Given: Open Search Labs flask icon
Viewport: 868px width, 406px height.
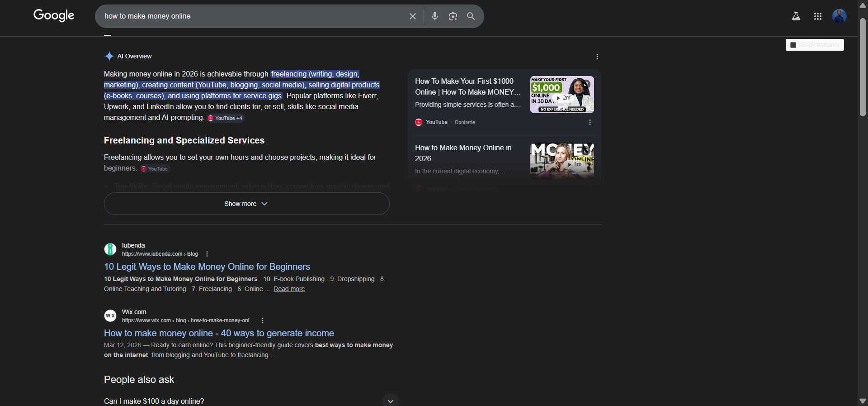Looking at the screenshot, I should 796,16.
